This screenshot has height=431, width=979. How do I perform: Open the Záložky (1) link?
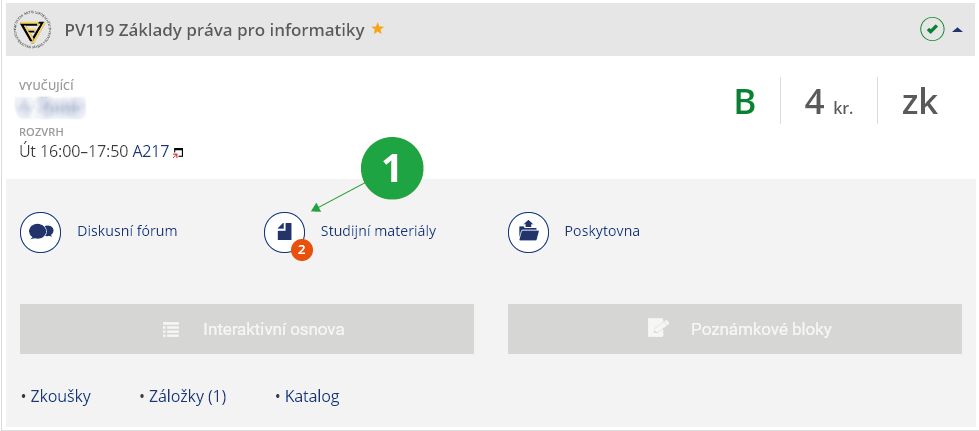pos(186,396)
